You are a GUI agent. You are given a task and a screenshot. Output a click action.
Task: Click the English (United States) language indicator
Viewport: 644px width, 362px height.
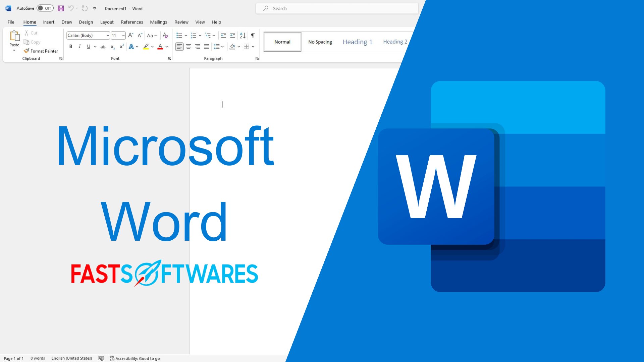(x=72, y=358)
